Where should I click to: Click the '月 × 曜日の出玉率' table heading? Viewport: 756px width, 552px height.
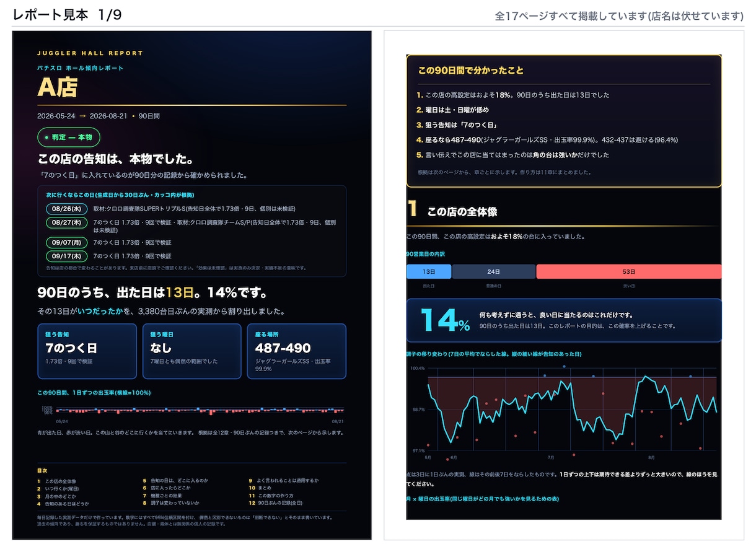point(483,499)
